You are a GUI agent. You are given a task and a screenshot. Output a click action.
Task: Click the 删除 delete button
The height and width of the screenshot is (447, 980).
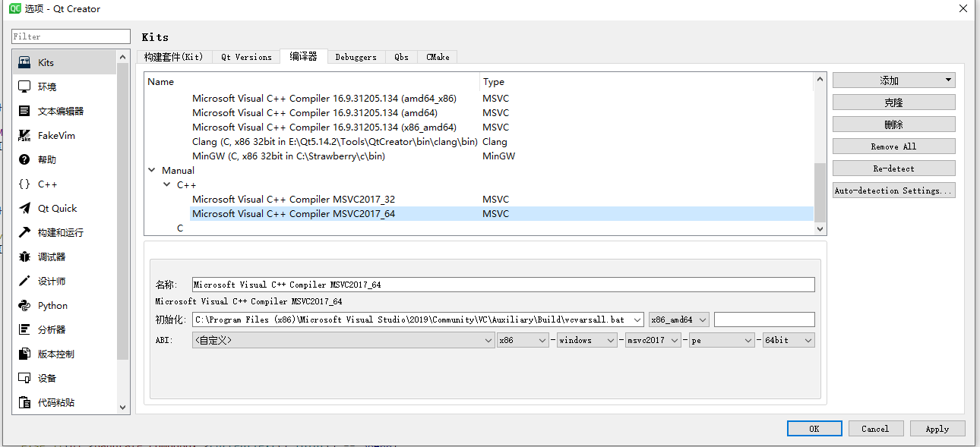894,124
